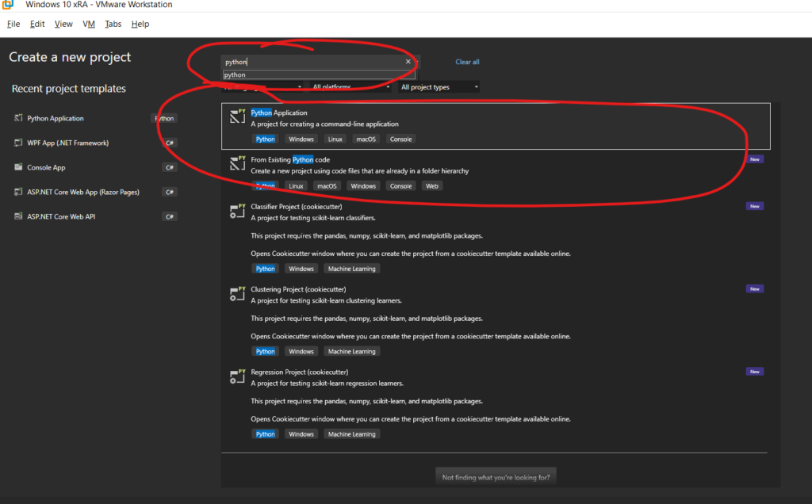Viewport: 812px width, 504px height.
Task: Click the Clustering Project cookiecutter icon
Action: click(238, 292)
